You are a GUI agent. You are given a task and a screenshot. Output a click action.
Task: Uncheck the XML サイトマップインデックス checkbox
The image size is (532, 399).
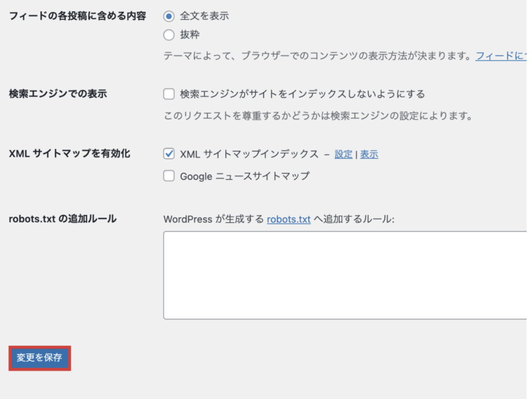pyautogui.click(x=169, y=154)
